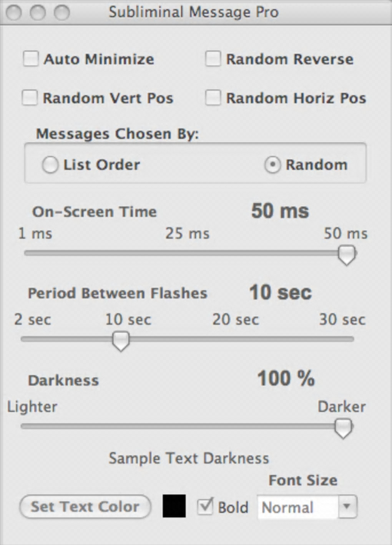Image resolution: width=392 pixels, height=545 pixels.
Task: Enable the Auto Minimize checkbox
Action: pos(31,59)
